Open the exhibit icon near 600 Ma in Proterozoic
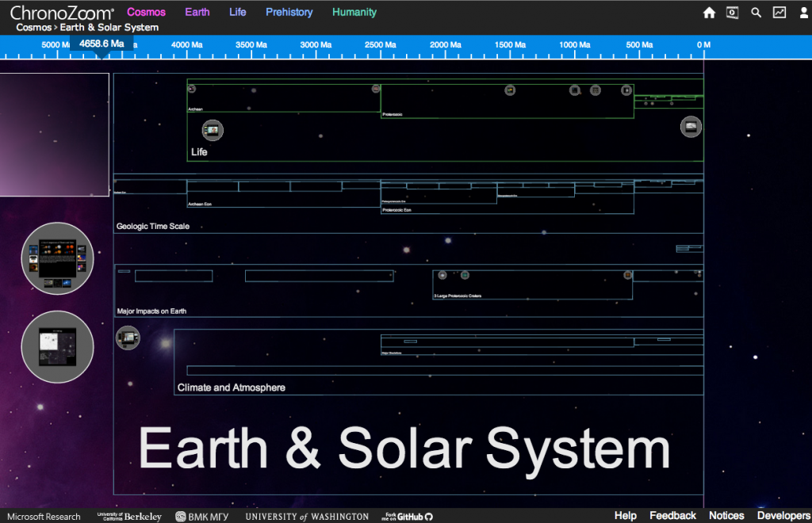 [626, 90]
